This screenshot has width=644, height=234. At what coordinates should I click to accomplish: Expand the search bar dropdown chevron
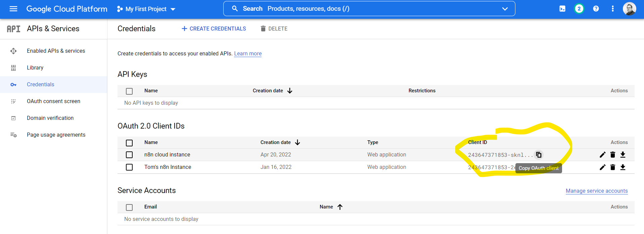pos(505,9)
